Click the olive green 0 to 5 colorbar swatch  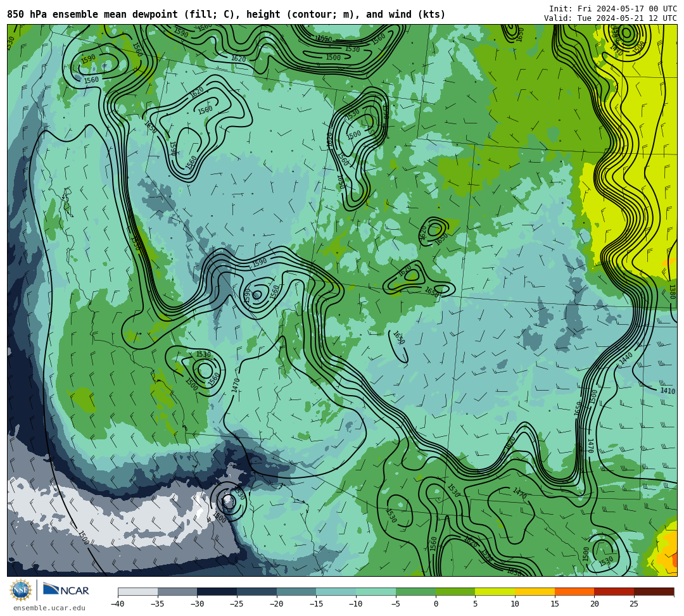pos(455,591)
